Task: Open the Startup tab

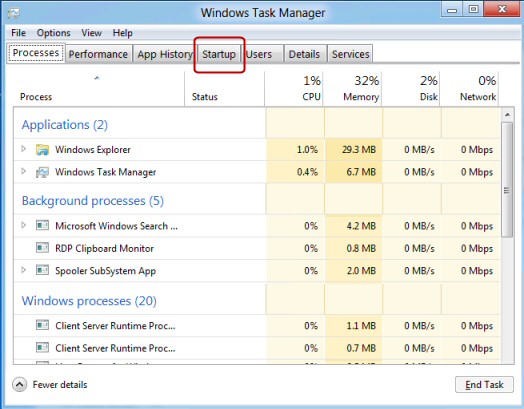Action: [219, 54]
